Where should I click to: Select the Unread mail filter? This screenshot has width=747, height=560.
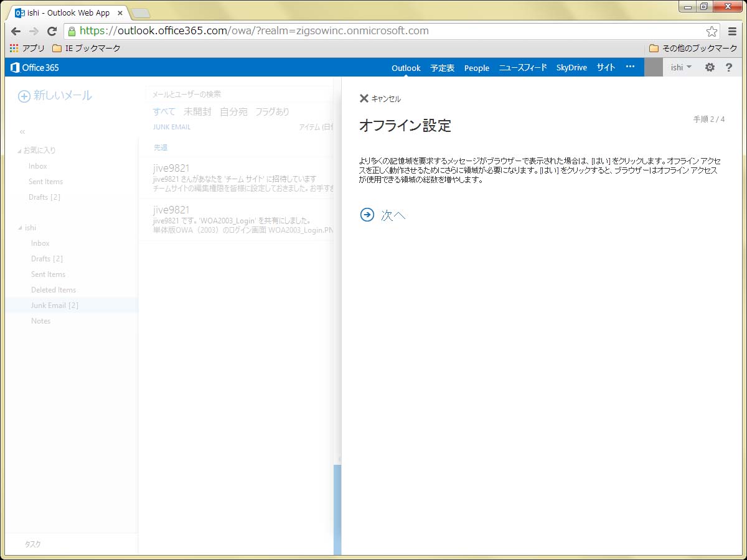(197, 112)
